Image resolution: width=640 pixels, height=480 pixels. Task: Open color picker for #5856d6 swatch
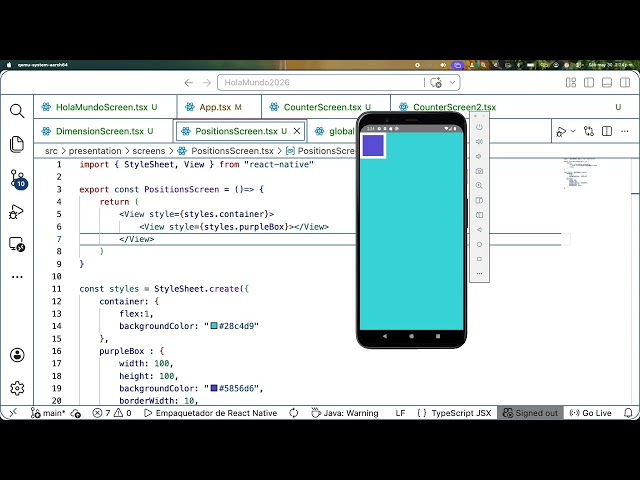click(214, 388)
